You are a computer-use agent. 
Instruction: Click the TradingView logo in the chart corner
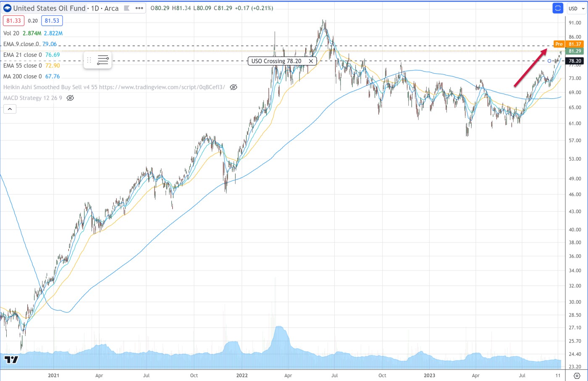(11, 359)
